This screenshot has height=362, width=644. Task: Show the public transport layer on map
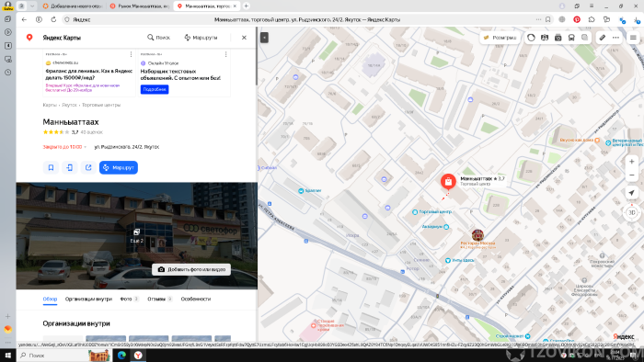(571, 38)
